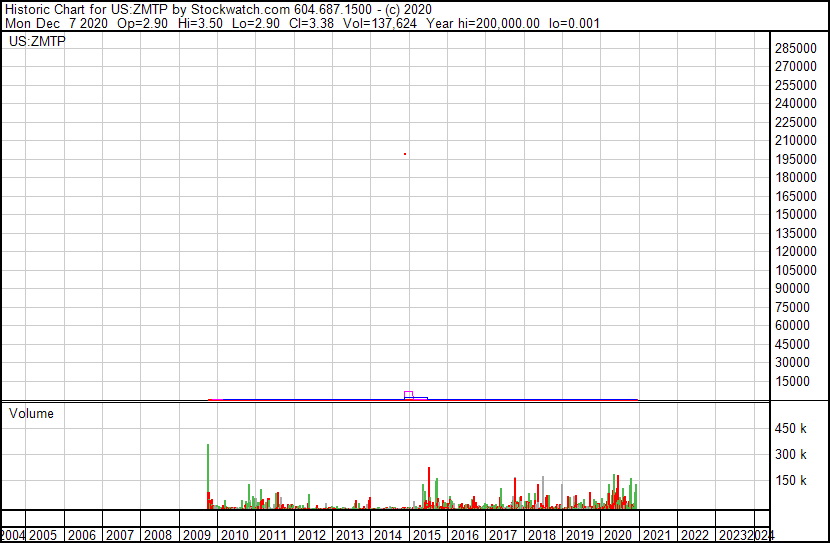
Task: Click the 105000 price axis label
Action: (x=796, y=270)
